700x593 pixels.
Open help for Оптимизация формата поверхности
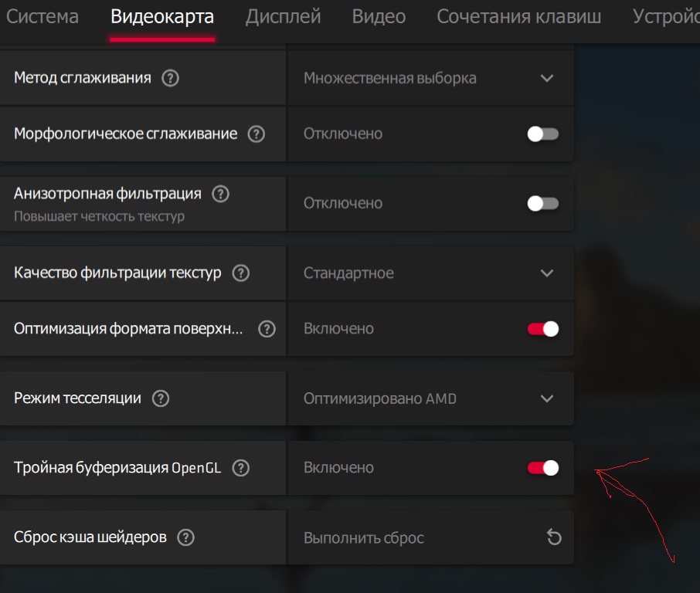pos(267,329)
